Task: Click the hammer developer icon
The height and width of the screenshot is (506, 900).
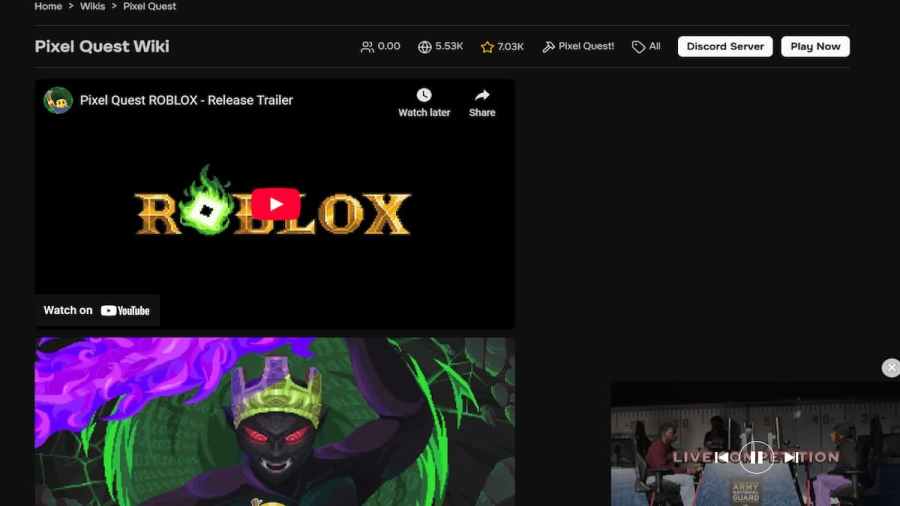Action: coord(548,47)
